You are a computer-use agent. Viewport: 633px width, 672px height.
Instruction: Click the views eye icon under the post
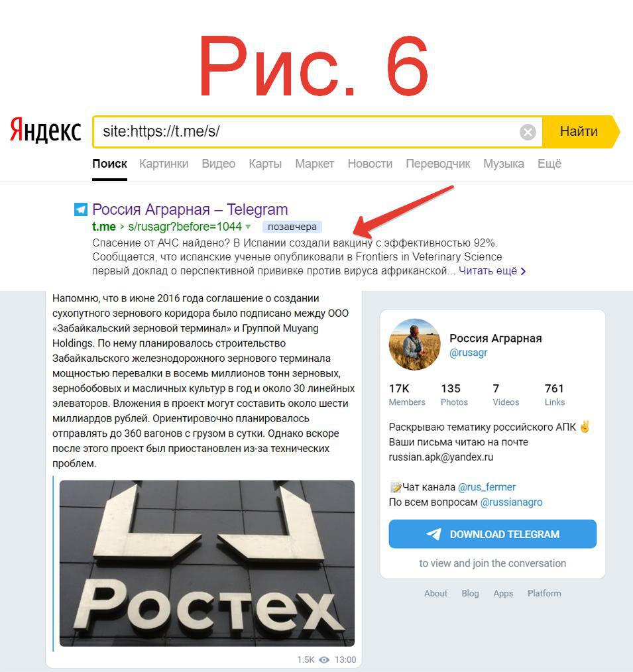pyautogui.click(x=324, y=659)
